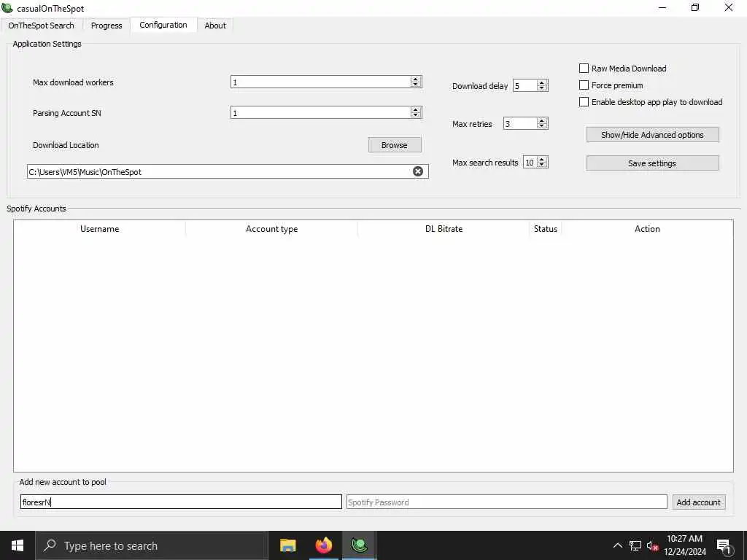Click the Username column header
Viewport: 747px width, 560px height.
[99, 228]
